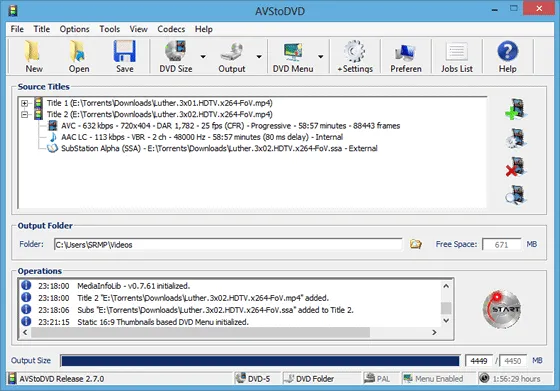Edit title settings with the gear film icon
Image resolution: width=560 pixels, height=391 pixels.
516,138
